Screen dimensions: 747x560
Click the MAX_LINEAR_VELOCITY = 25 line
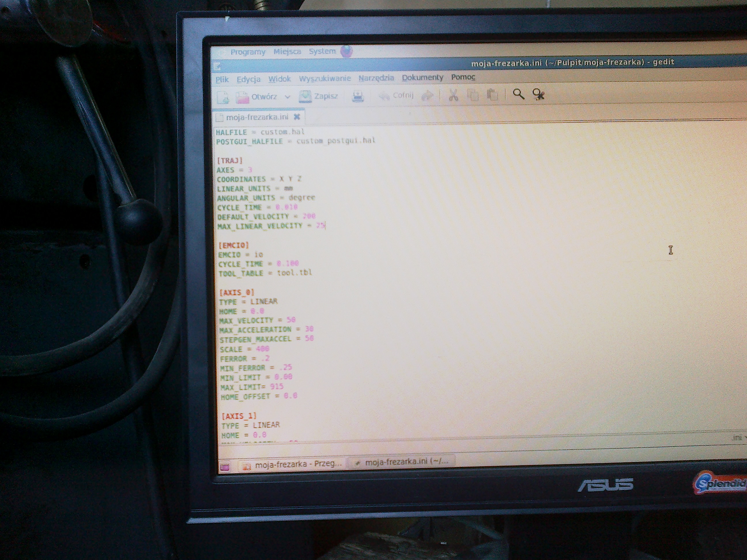point(271,226)
